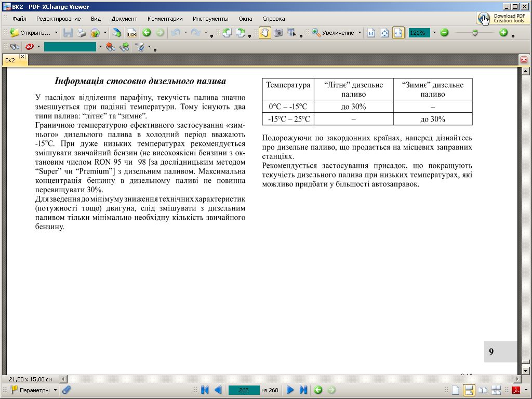Open the Комментарии menu
Screen dimensions: 532x399
click(165, 19)
